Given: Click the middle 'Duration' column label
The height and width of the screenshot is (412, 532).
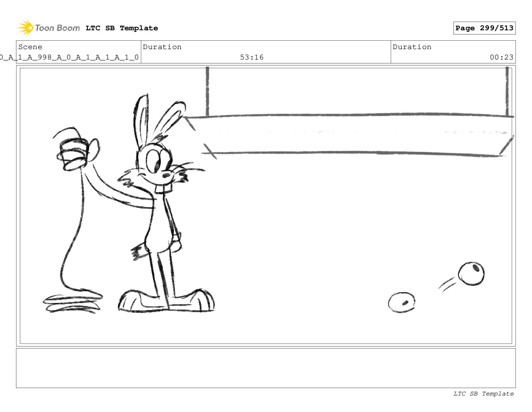Looking at the screenshot, I should pos(162,47).
